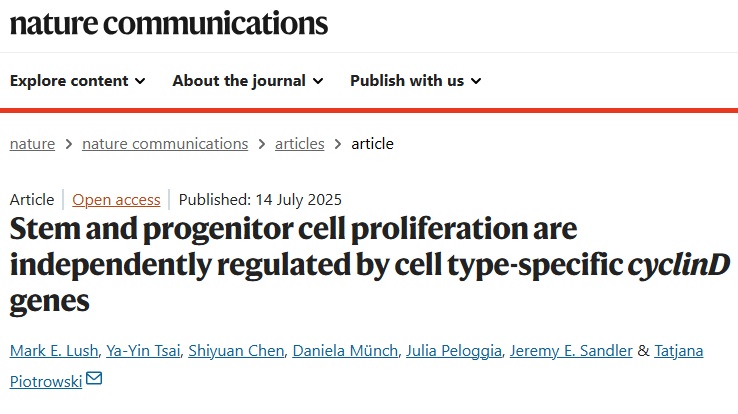Expand the Publish with us menu

pos(416,81)
